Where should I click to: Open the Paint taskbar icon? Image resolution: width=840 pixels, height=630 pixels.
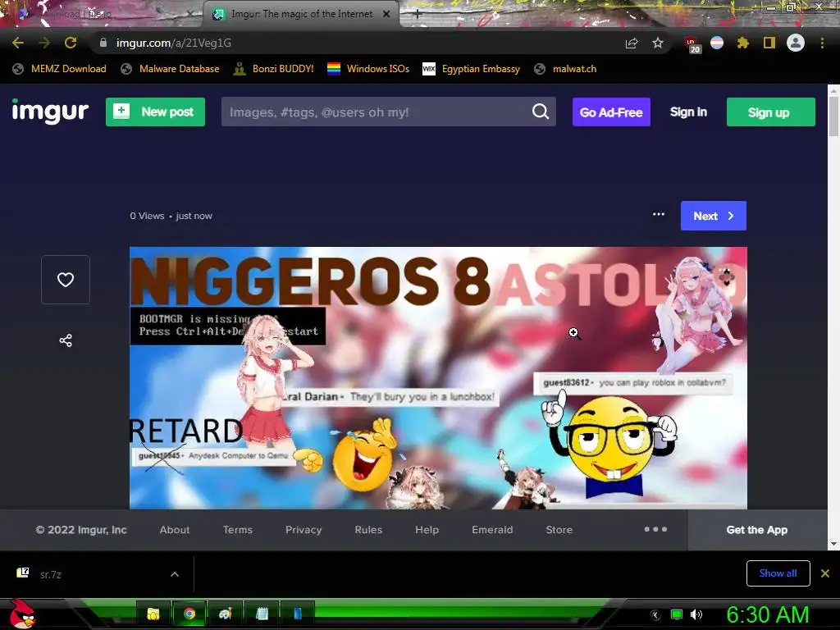(x=225, y=614)
